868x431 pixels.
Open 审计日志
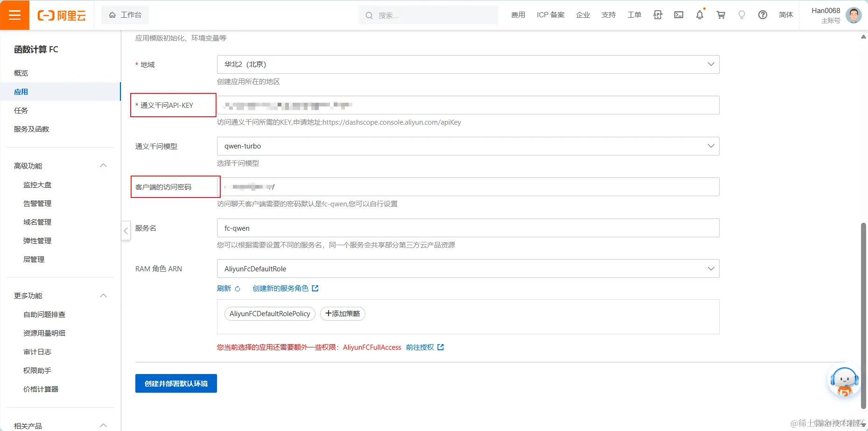pyautogui.click(x=37, y=352)
